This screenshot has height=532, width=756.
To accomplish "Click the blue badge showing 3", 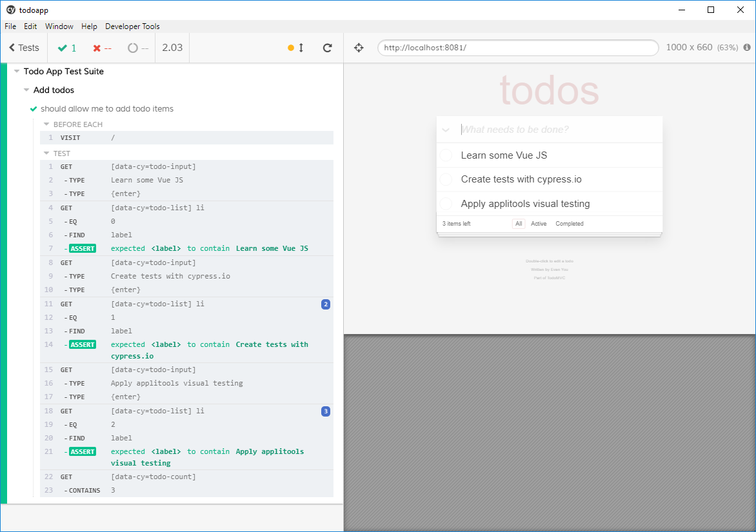I will (x=326, y=411).
